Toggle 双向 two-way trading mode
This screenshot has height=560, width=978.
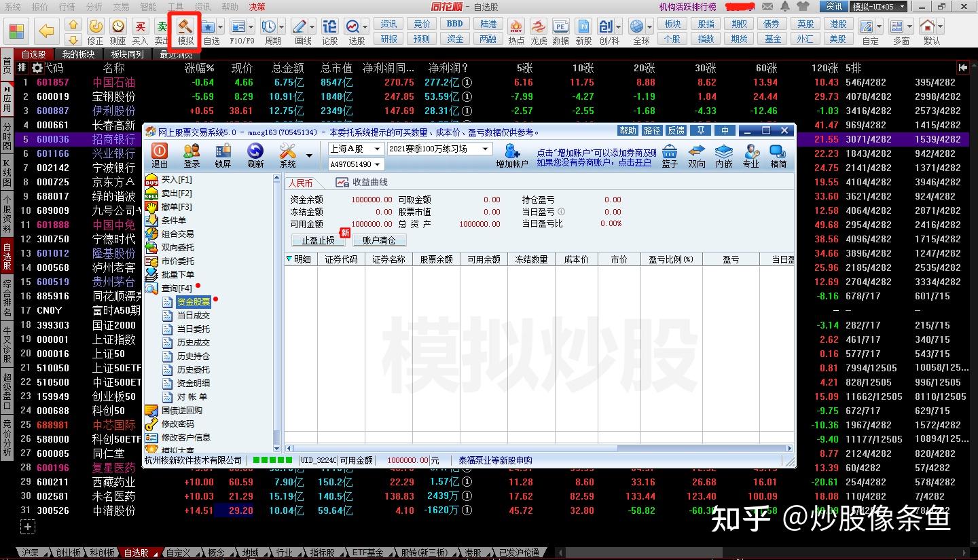[696, 155]
